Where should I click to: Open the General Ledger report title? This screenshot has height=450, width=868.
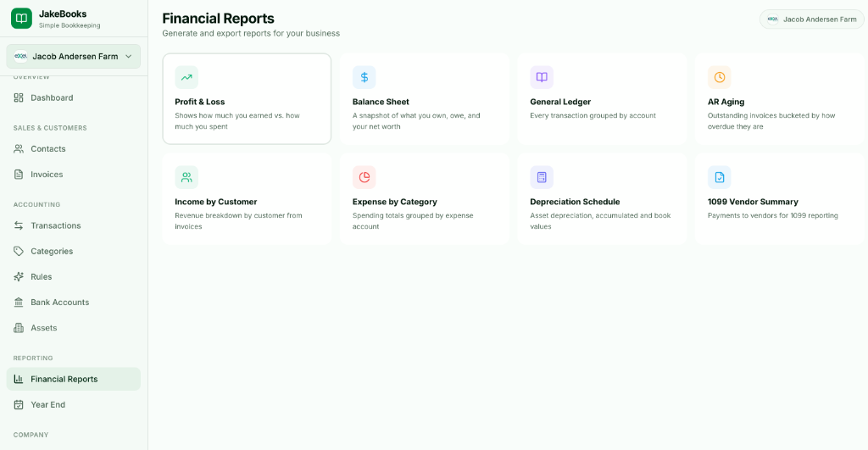tap(560, 102)
